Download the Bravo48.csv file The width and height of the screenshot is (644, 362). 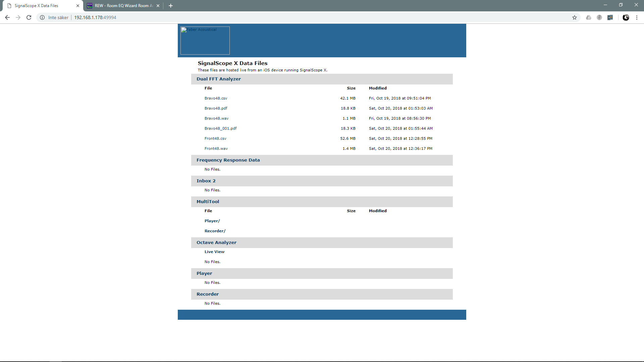pos(216,98)
